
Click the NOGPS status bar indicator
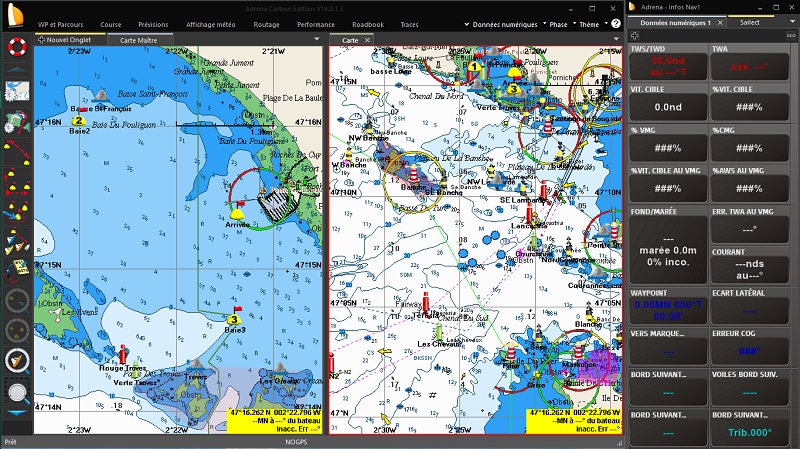(x=296, y=442)
